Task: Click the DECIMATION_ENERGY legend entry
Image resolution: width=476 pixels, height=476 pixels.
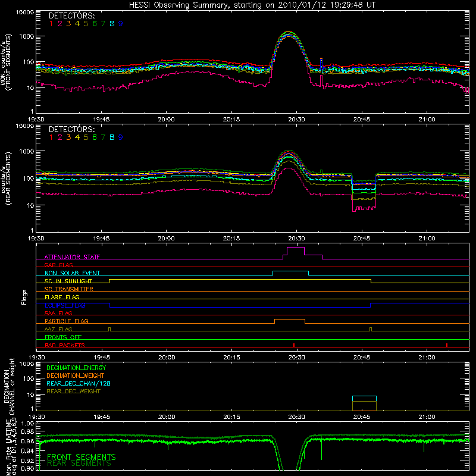Action: (76, 368)
